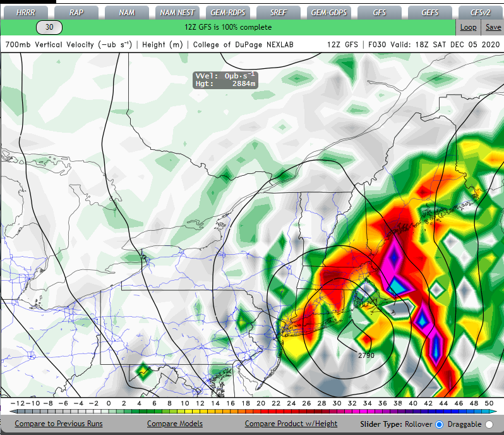Click the F030 Valid time label
Screen dimensions: 504x435
point(434,45)
